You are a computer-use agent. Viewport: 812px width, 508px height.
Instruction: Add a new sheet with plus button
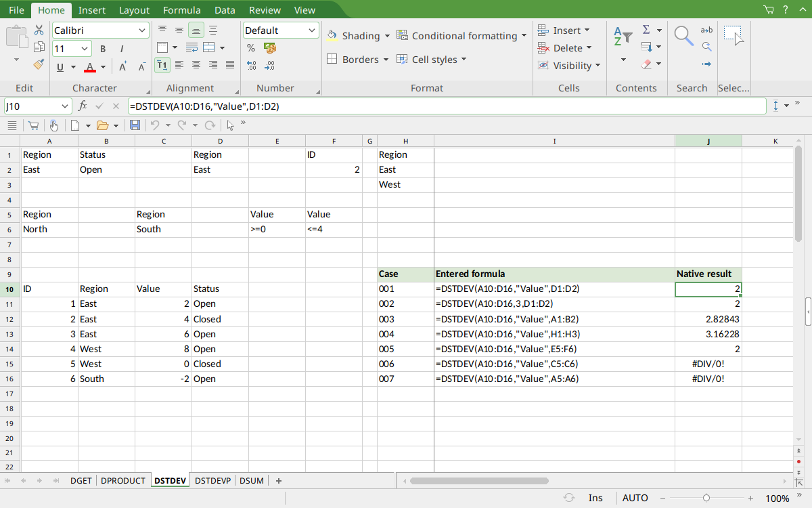(x=278, y=481)
